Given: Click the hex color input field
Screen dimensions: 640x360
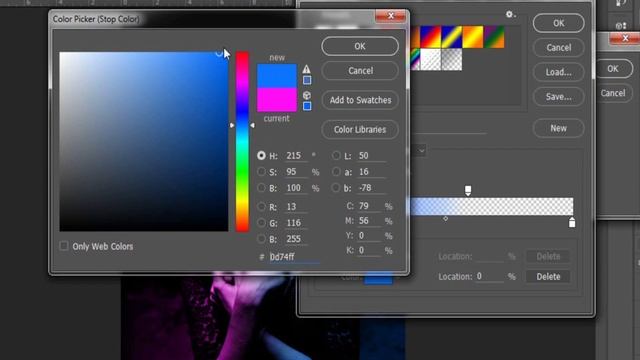Looking at the screenshot, I should click(x=294, y=257).
